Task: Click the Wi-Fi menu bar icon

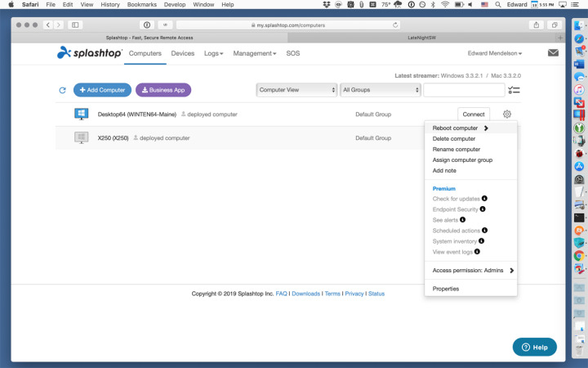Action: (x=445, y=5)
